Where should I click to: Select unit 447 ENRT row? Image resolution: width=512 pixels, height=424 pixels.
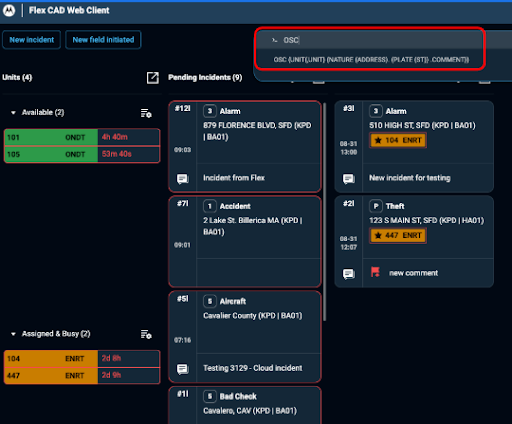[x=82, y=376]
